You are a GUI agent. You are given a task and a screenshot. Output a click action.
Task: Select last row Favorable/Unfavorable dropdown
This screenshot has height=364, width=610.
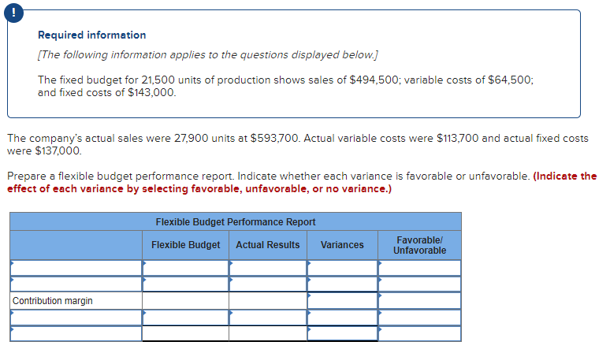pos(419,334)
